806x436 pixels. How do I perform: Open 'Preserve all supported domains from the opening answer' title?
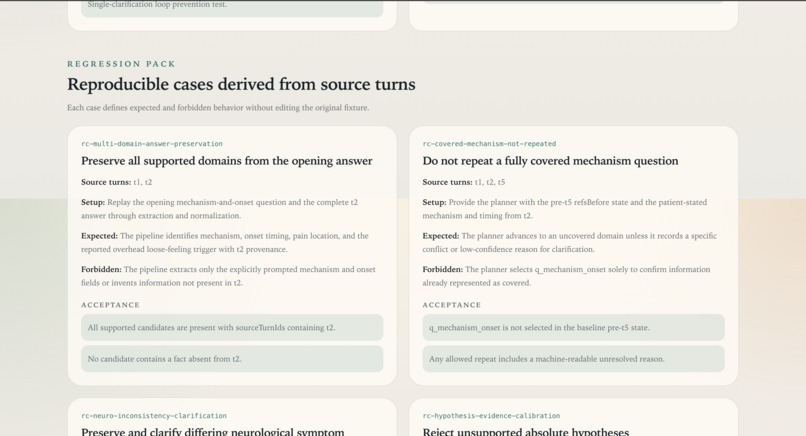pos(227,161)
